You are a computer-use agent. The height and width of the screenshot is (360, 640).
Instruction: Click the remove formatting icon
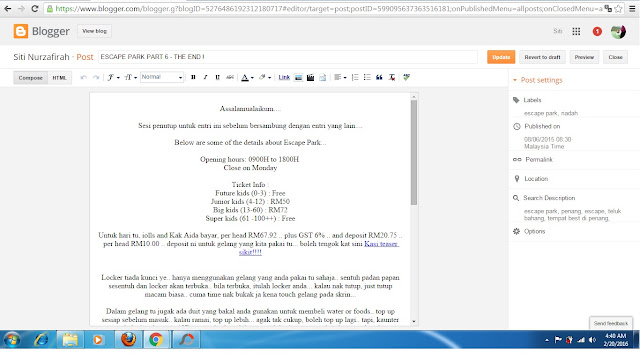coord(392,78)
